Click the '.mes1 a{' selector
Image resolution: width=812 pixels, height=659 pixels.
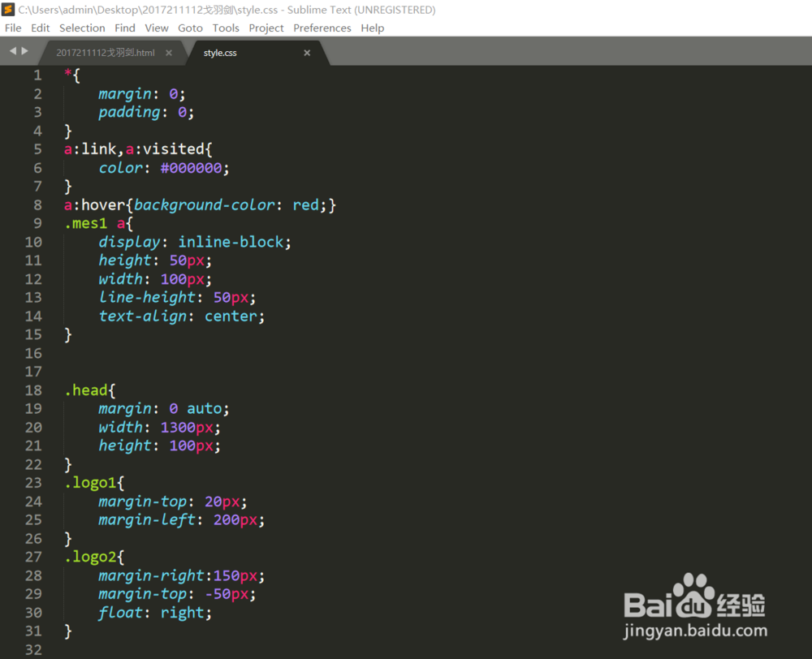click(x=98, y=224)
